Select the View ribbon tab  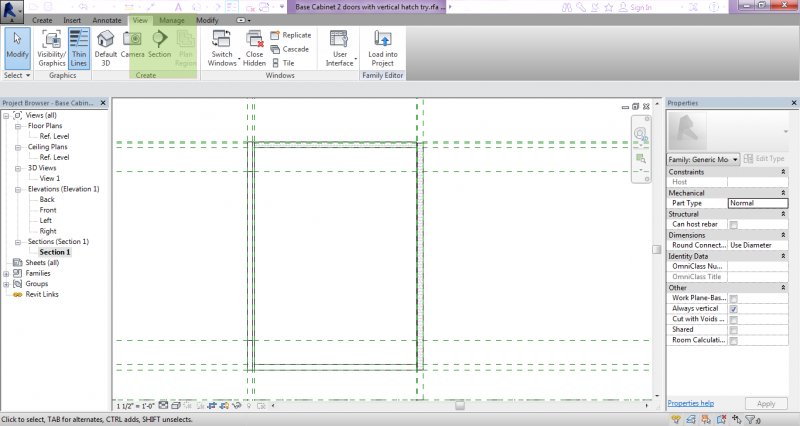pyautogui.click(x=140, y=20)
